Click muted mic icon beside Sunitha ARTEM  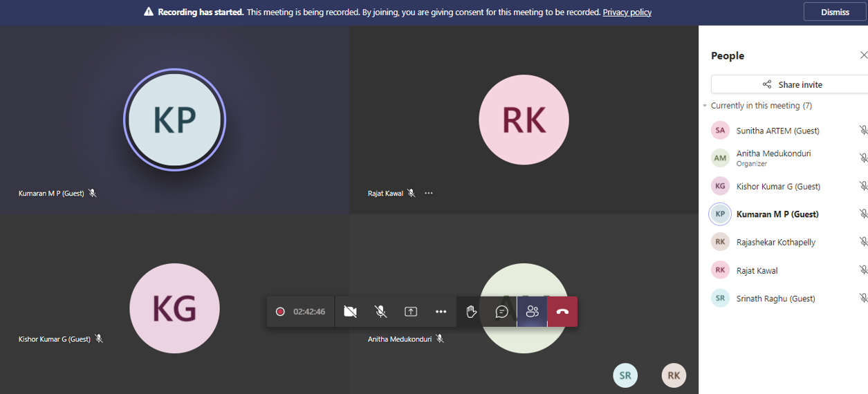point(863,130)
